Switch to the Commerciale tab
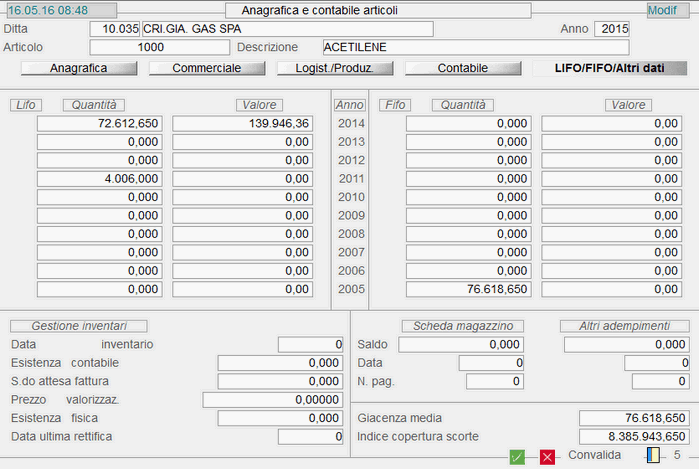699x469 pixels. click(x=207, y=68)
